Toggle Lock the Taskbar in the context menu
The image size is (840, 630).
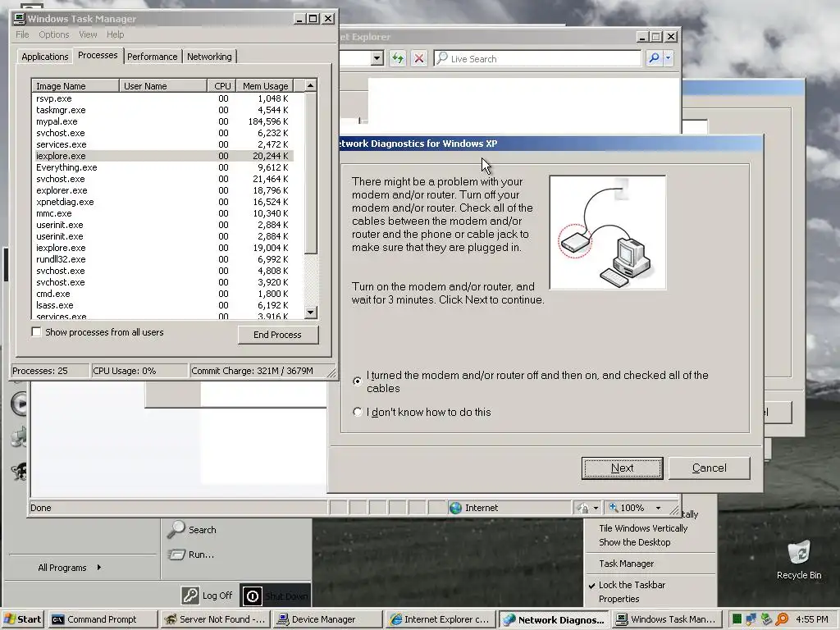pyautogui.click(x=632, y=585)
